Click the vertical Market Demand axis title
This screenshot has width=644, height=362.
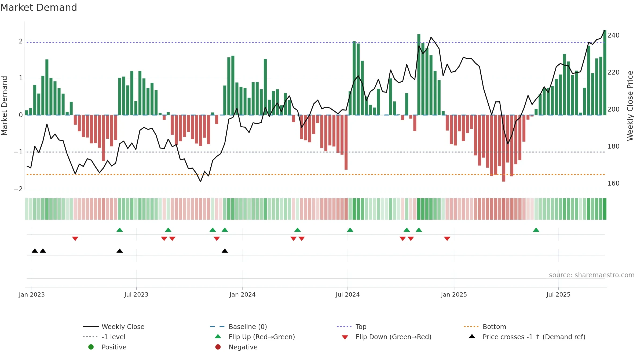click(x=4, y=106)
